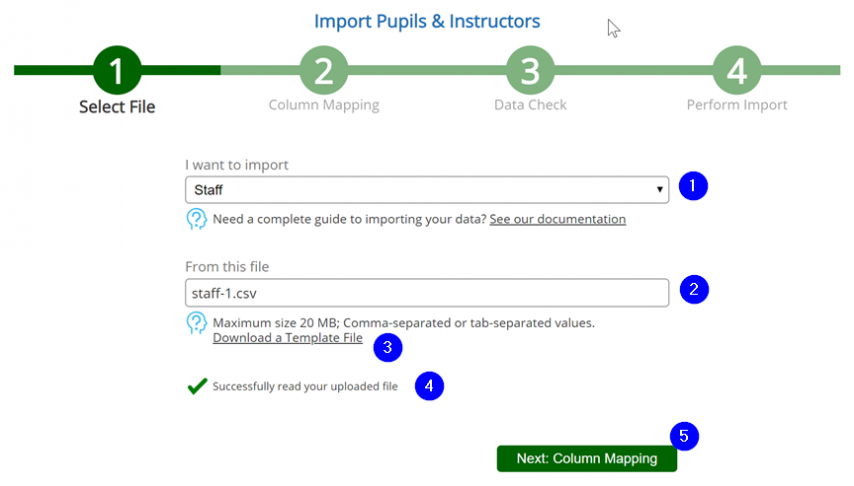Click the 'Data Check' step label
Screen dimensions: 854x486
(x=530, y=105)
